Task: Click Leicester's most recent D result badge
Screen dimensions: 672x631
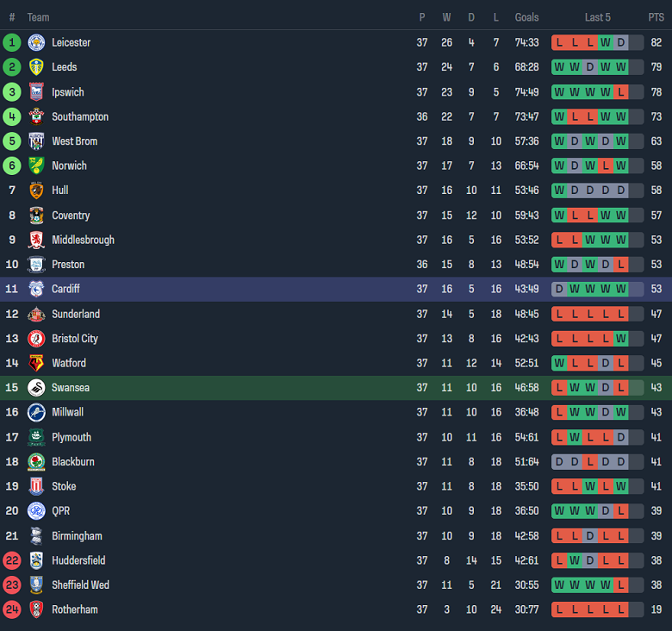Action: (620, 42)
